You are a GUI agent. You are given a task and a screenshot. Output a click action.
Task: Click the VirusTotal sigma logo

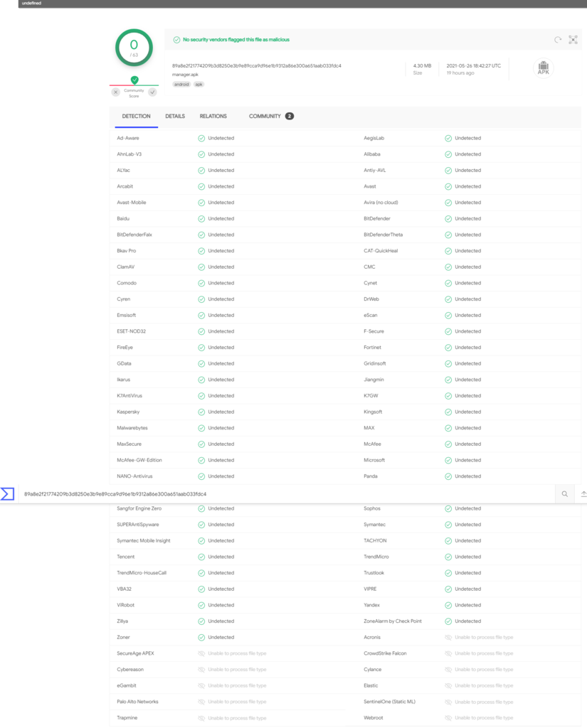point(8,493)
